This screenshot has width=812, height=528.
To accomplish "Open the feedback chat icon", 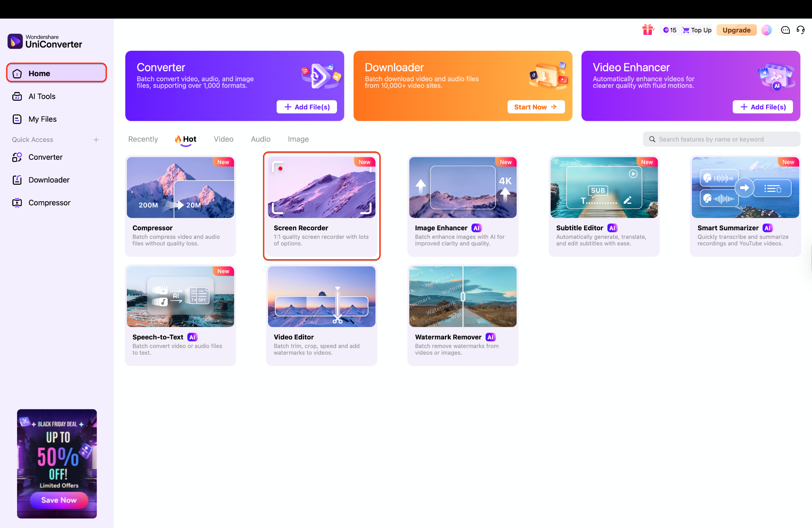I will [x=785, y=30].
